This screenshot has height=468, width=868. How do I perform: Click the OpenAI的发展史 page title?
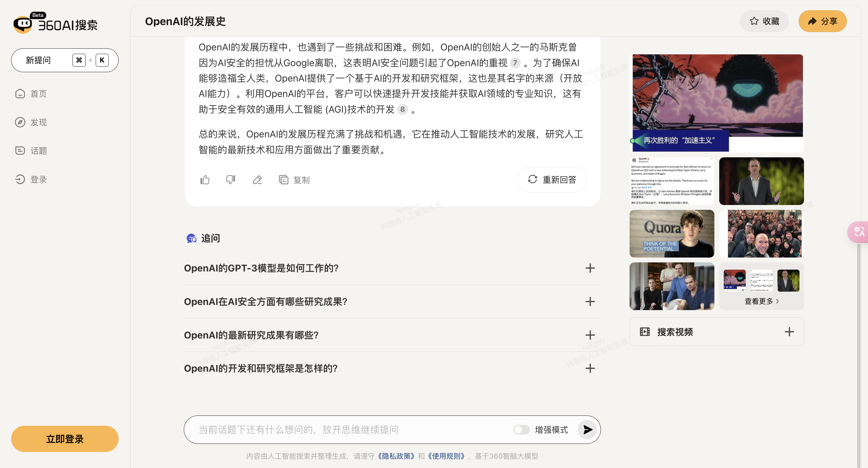pos(185,21)
